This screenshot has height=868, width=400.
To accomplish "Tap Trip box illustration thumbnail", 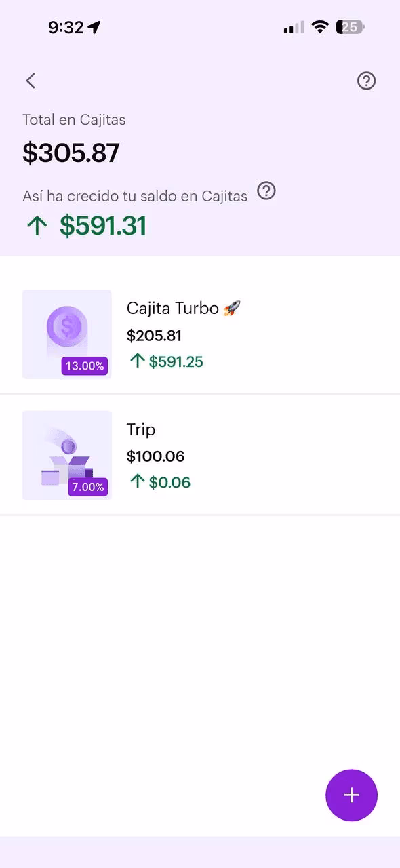I will 67,455.
